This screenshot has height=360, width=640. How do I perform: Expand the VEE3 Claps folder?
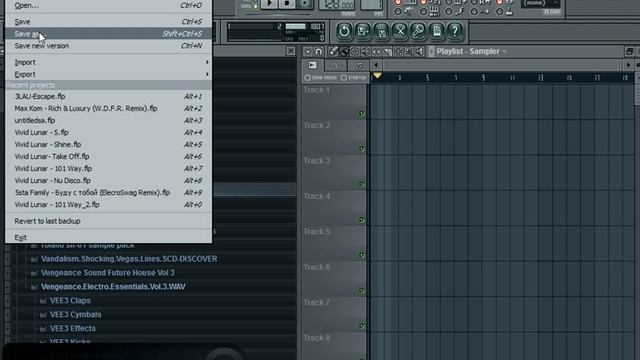(70, 300)
